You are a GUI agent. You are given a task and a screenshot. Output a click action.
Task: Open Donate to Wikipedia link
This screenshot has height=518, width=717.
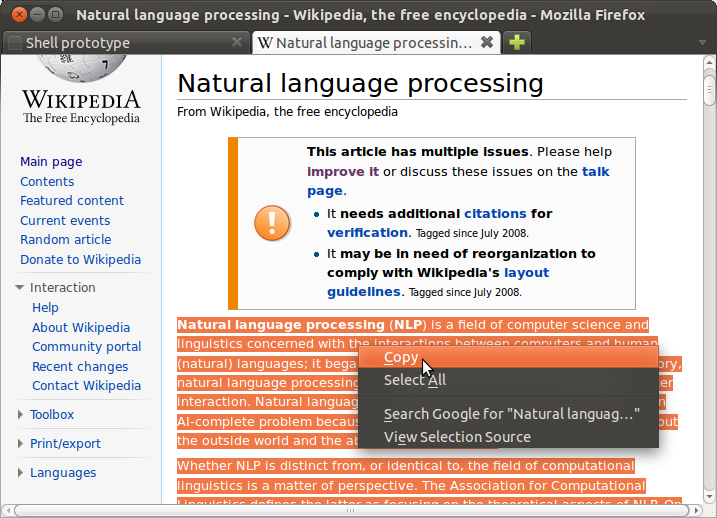click(x=80, y=260)
